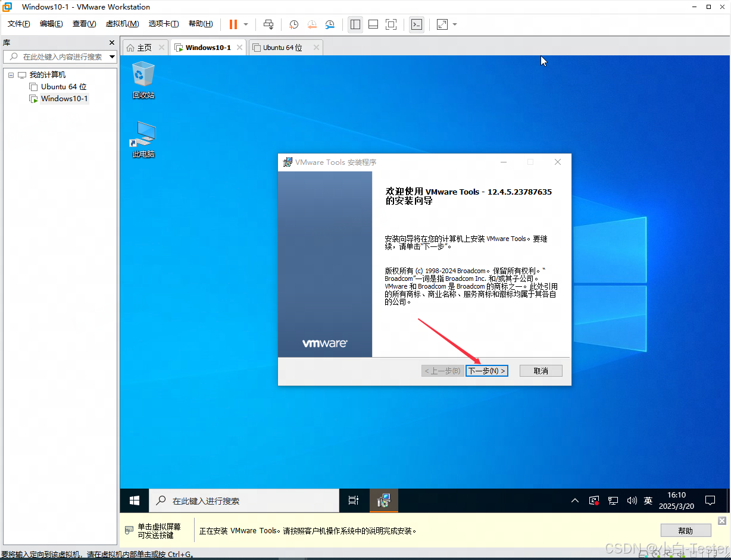
Task: Switch to the Windows10-1 tab
Action: [x=208, y=48]
